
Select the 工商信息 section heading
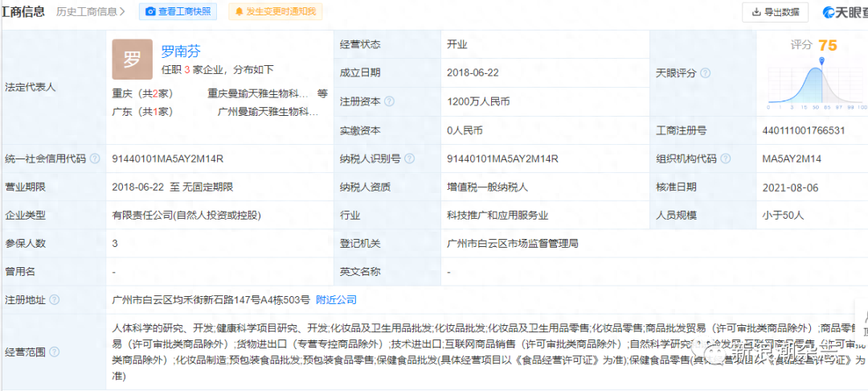[23, 11]
